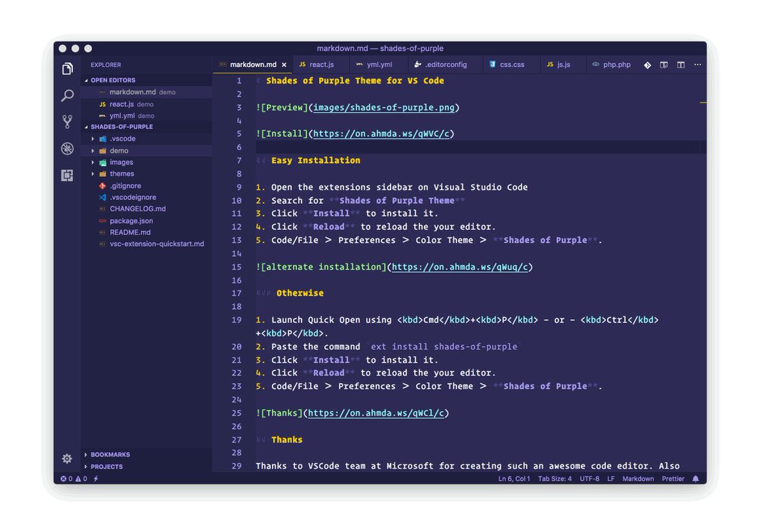Collapse the SHADES-OF-PURPLE folder section
This screenshot has height=532, width=768.
click(x=86, y=127)
